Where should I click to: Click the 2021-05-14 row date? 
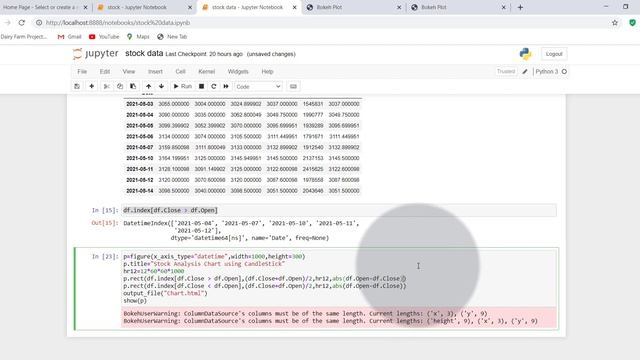(140, 191)
